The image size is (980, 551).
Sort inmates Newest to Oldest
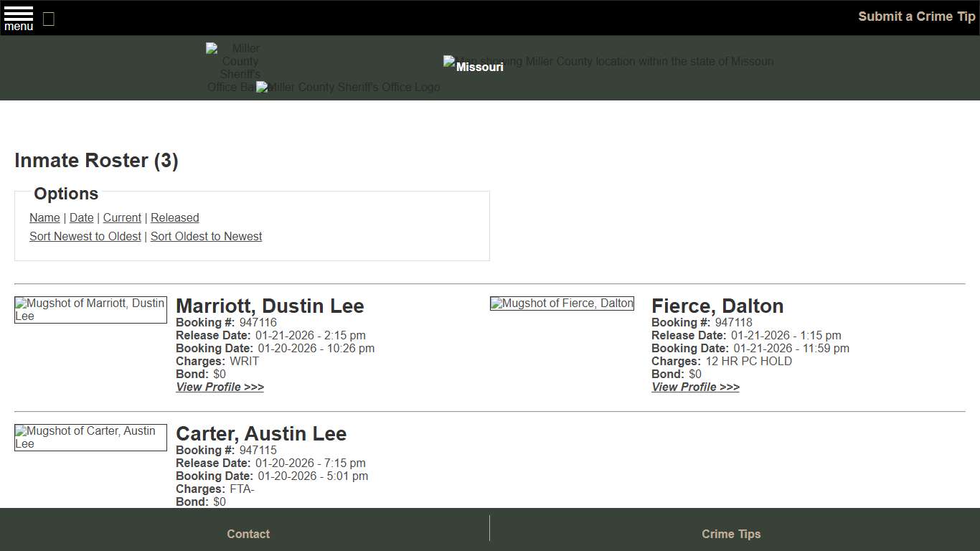pos(85,236)
